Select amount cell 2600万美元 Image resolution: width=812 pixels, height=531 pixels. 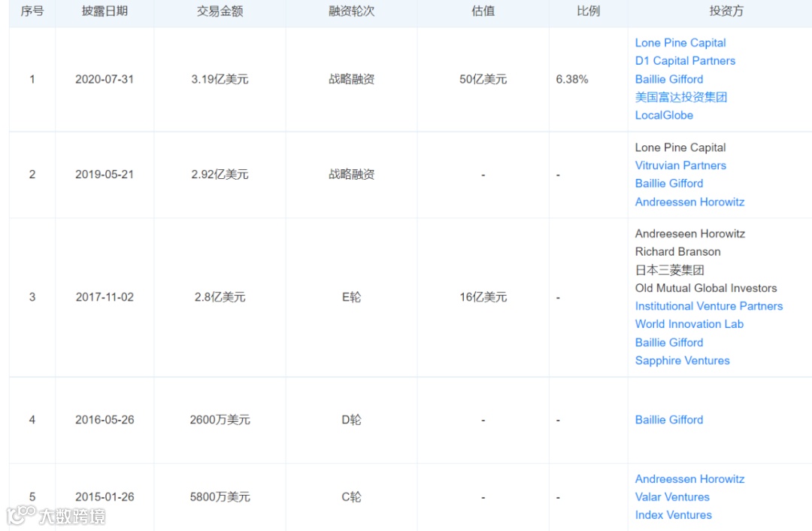pyautogui.click(x=220, y=420)
